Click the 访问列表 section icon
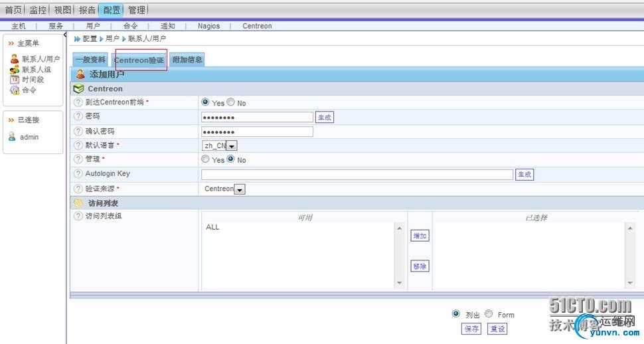Viewport: 644px width, 344px height. click(x=78, y=203)
